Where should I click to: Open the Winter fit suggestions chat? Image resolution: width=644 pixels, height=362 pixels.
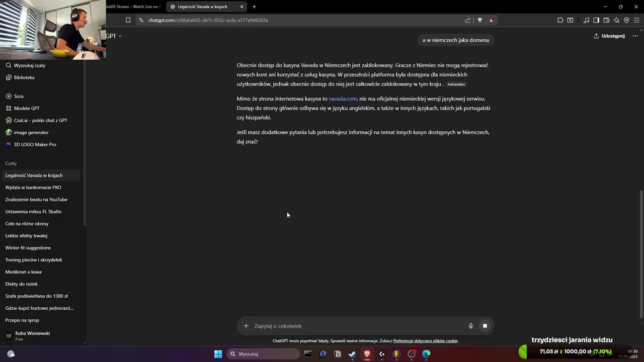(x=40, y=248)
